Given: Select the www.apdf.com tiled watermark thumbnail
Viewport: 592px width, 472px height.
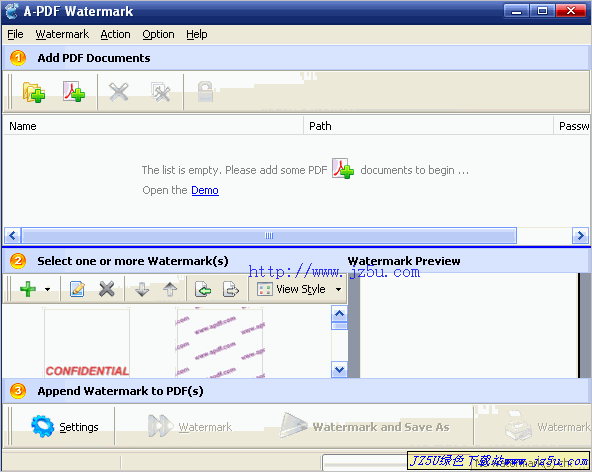Looking at the screenshot, I should 220,343.
